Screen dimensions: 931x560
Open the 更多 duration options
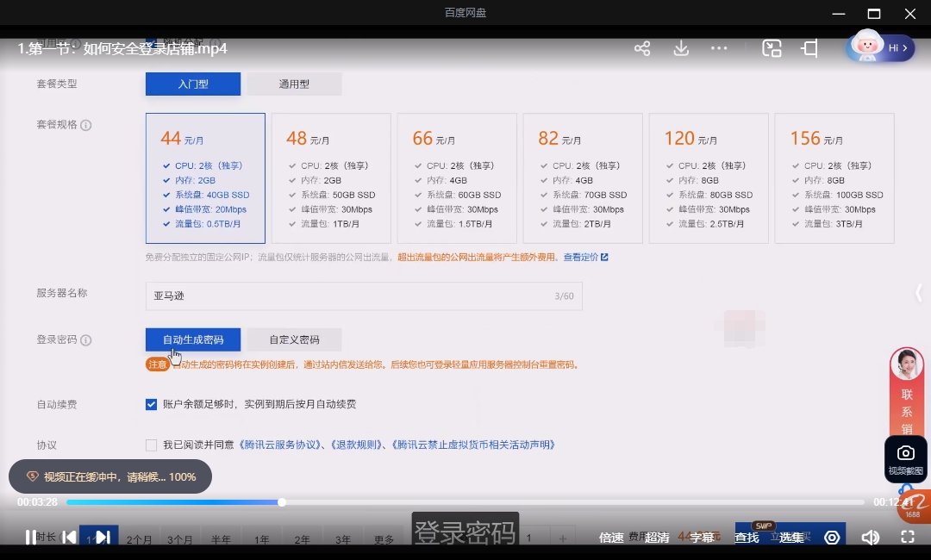[384, 539]
